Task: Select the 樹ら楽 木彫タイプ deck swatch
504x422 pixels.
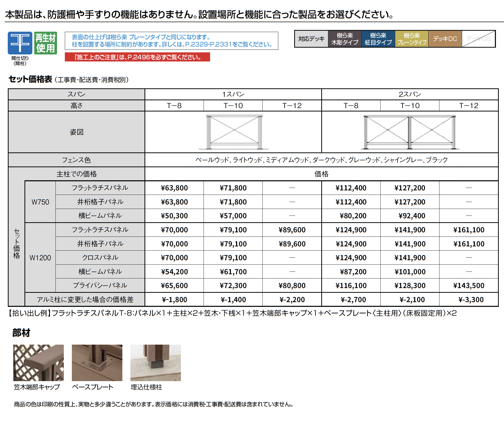Action: tap(345, 39)
